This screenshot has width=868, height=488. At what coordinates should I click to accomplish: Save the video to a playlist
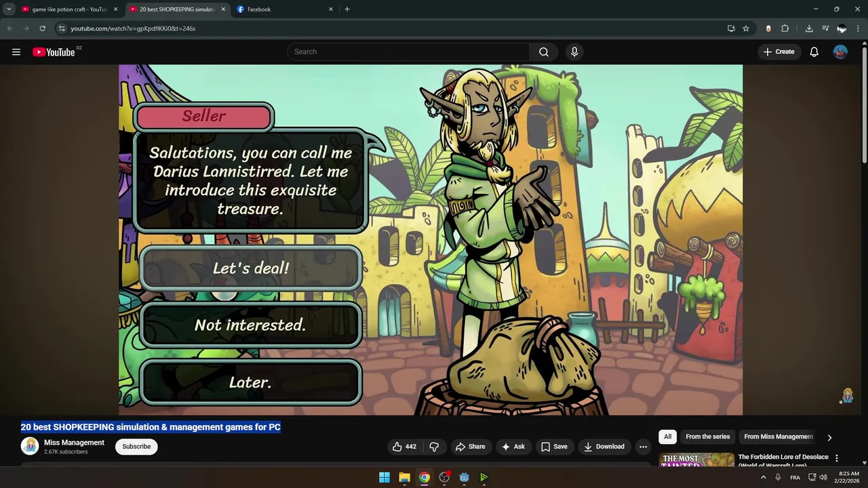tap(554, 447)
